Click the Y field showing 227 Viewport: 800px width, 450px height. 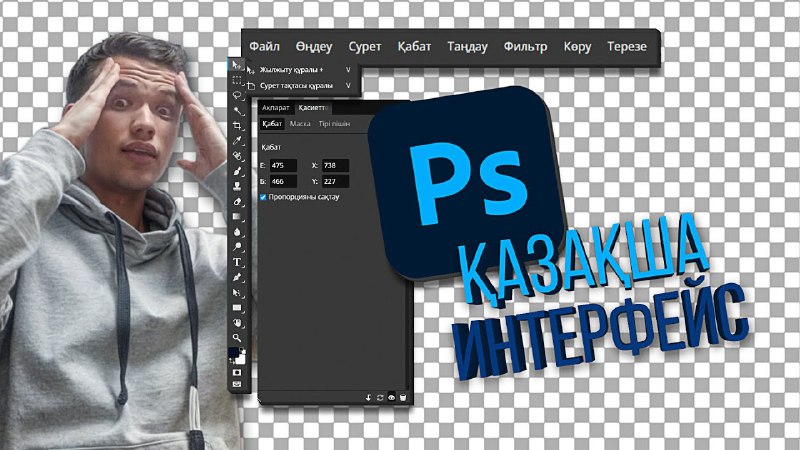coord(336,181)
